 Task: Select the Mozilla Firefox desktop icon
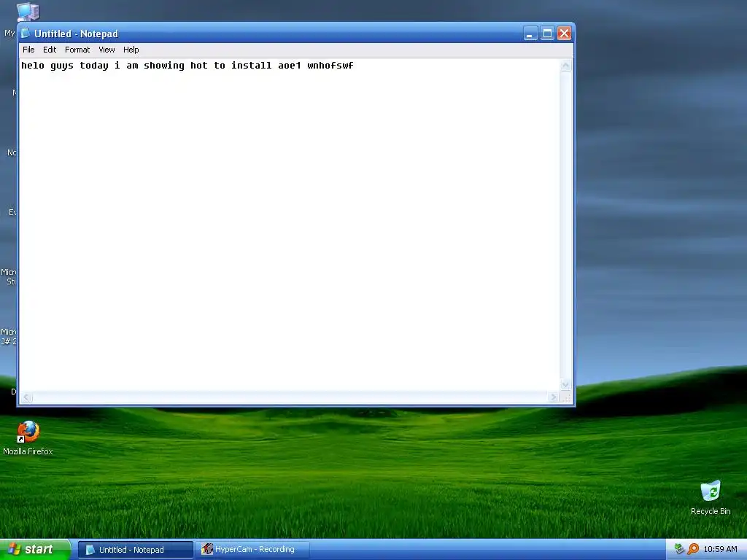point(28,438)
